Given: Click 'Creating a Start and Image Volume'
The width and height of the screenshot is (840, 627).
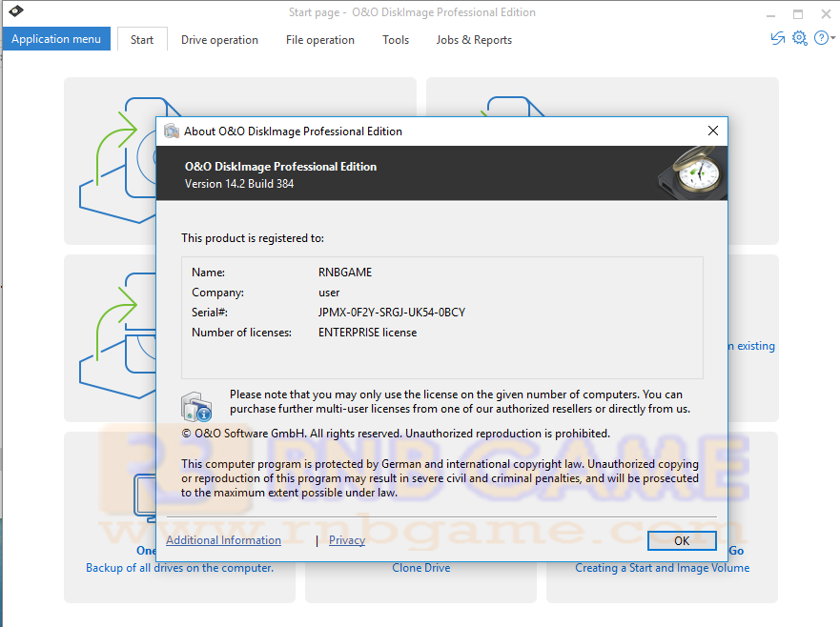Looking at the screenshot, I should click(x=662, y=568).
